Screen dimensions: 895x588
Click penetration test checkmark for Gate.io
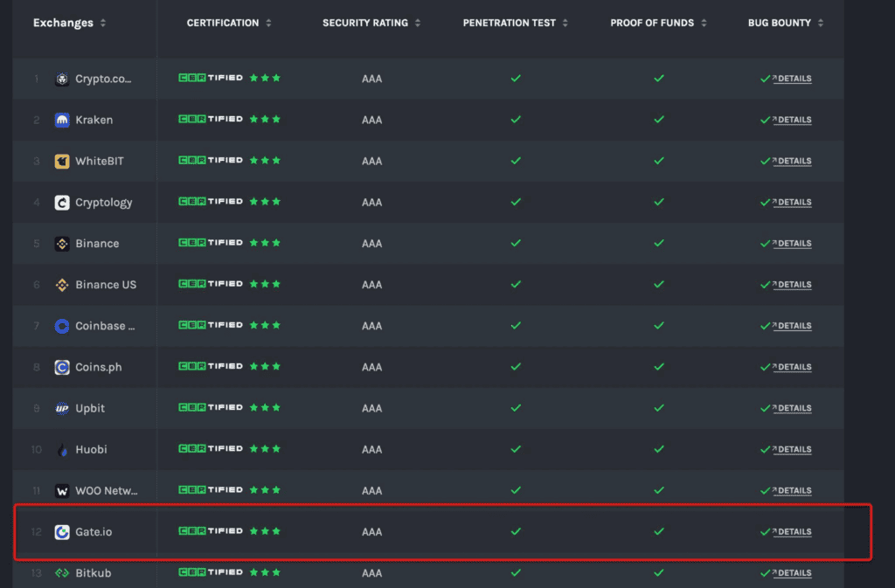click(516, 531)
